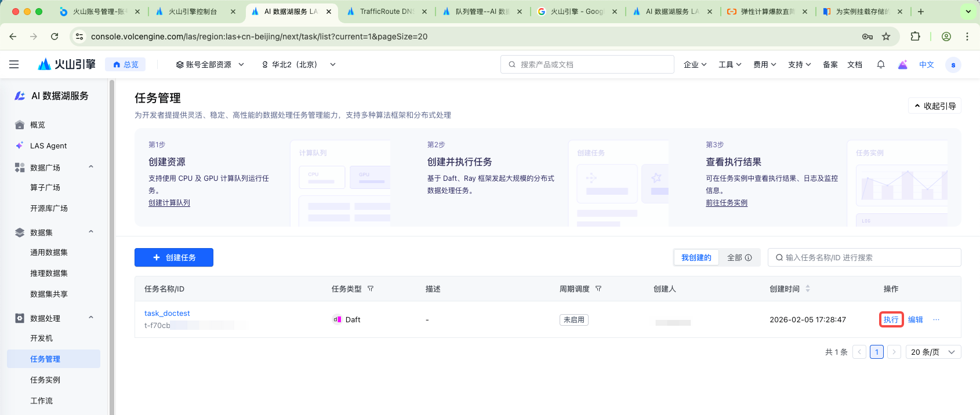Open more actions for task_doctest
This screenshot has width=980, height=415.
[936, 319]
